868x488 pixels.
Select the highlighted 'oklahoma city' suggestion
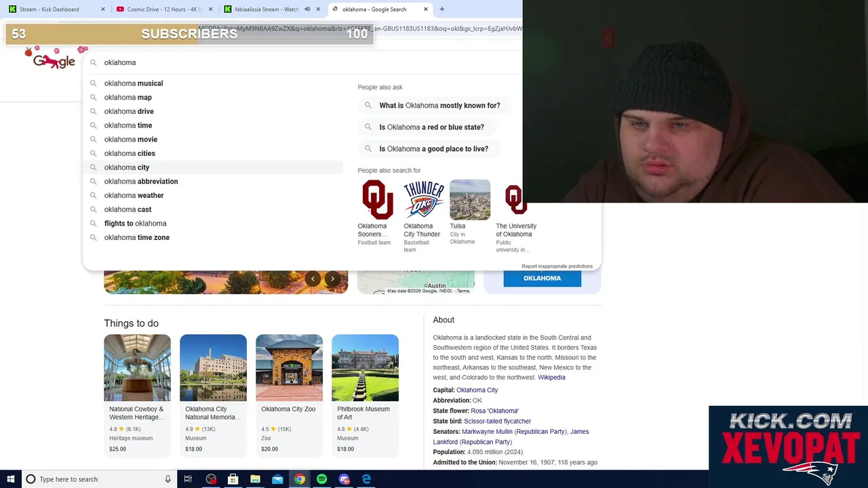[x=213, y=167]
